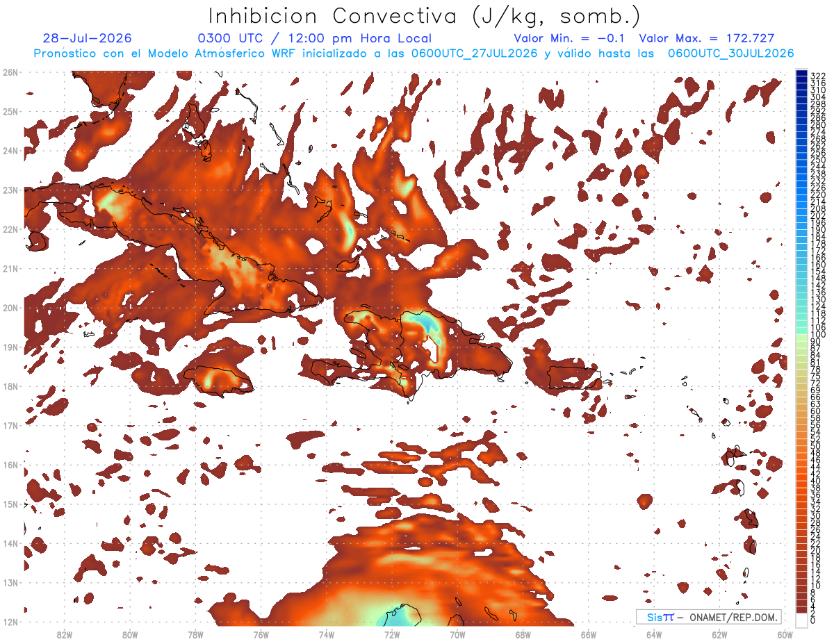This screenshot has width=834, height=644.
Task: Click the '17N' latitude label
Action: (10, 425)
